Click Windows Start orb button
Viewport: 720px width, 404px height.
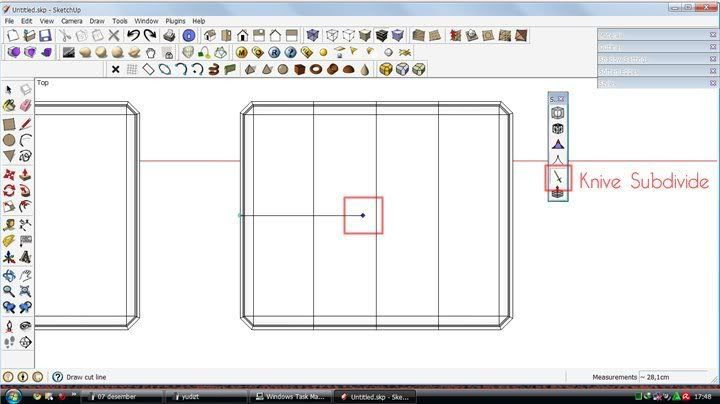click(13, 396)
